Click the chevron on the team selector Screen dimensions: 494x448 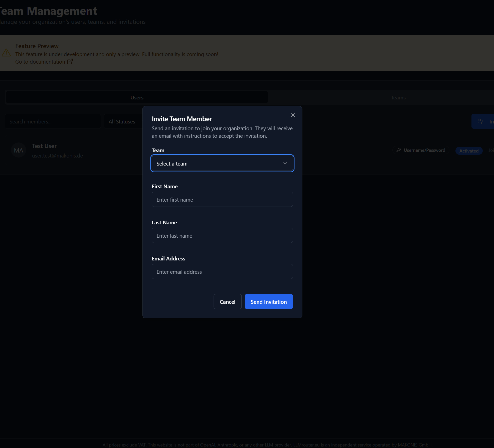(285, 163)
